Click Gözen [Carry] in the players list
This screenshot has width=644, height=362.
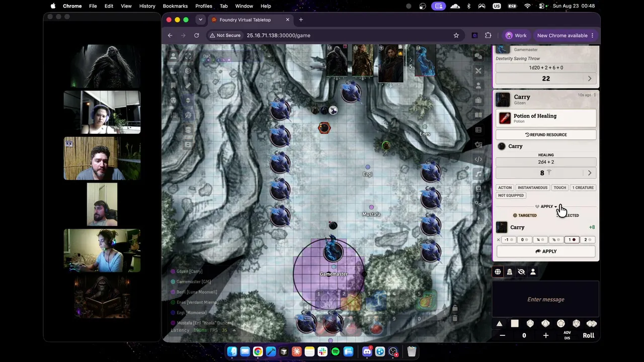coord(189,271)
